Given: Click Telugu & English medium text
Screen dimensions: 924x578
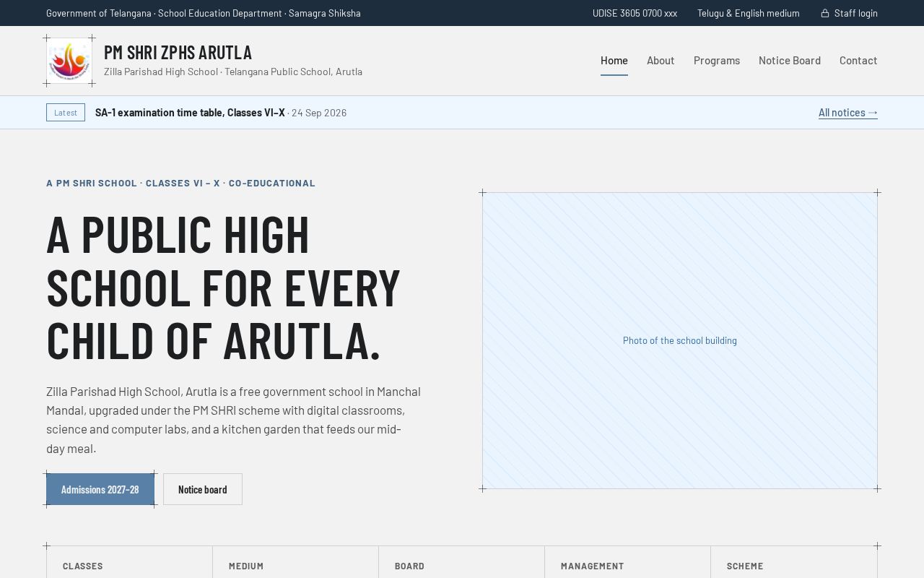Looking at the screenshot, I should [x=749, y=13].
